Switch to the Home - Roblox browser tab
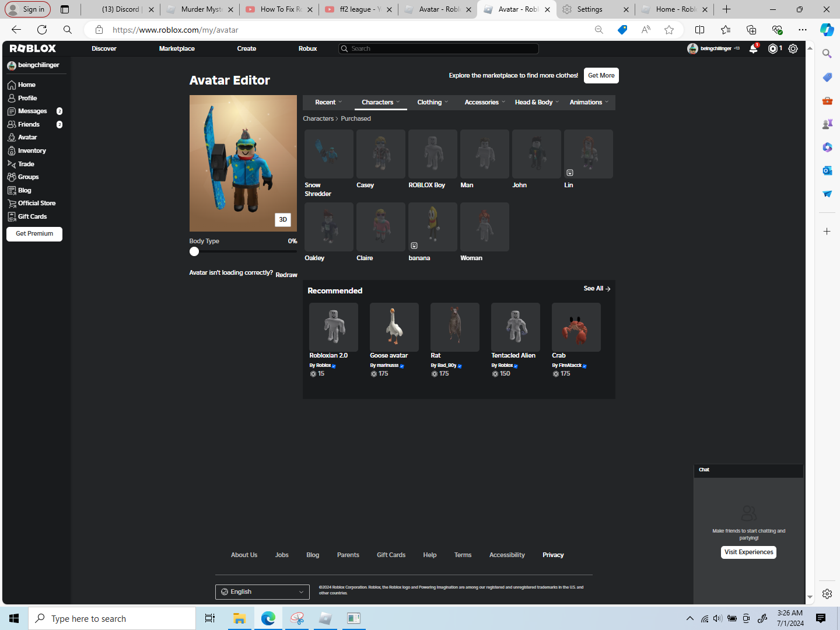The image size is (840, 630). pos(674,9)
